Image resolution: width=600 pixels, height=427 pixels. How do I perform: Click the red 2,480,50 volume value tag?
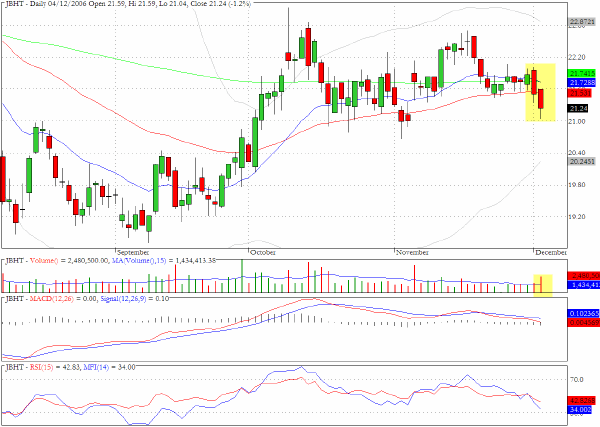(584, 276)
